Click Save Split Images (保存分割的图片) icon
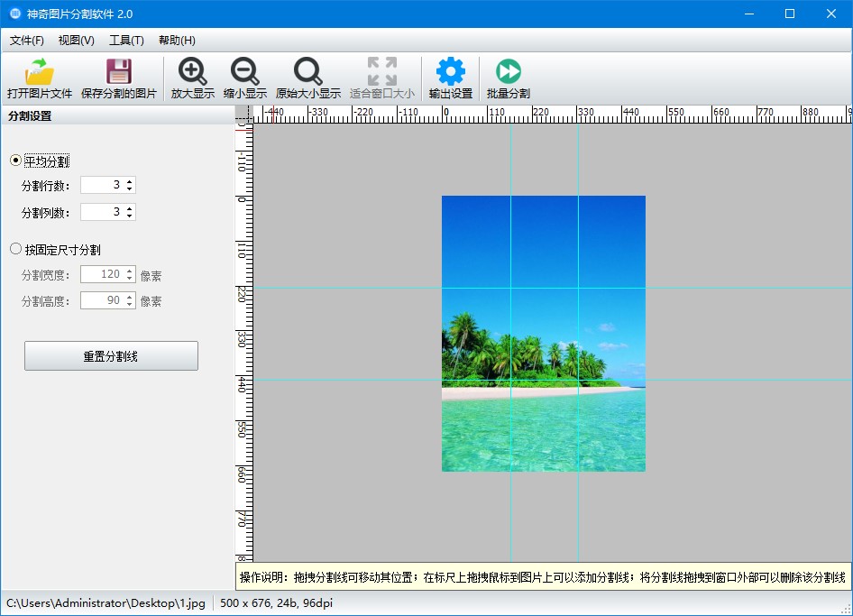Viewport: 853px width, 616px height. tap(118, 72)
